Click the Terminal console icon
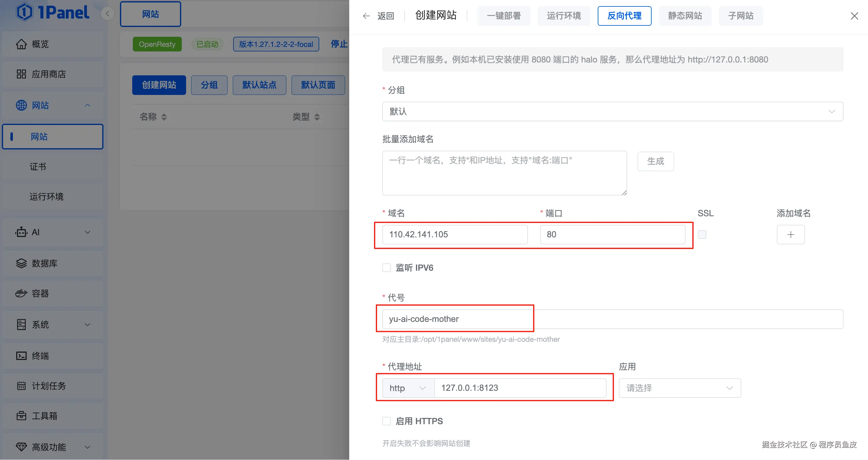Image resolution: width=868 pixels, height=460 pixels. (21, 356)
